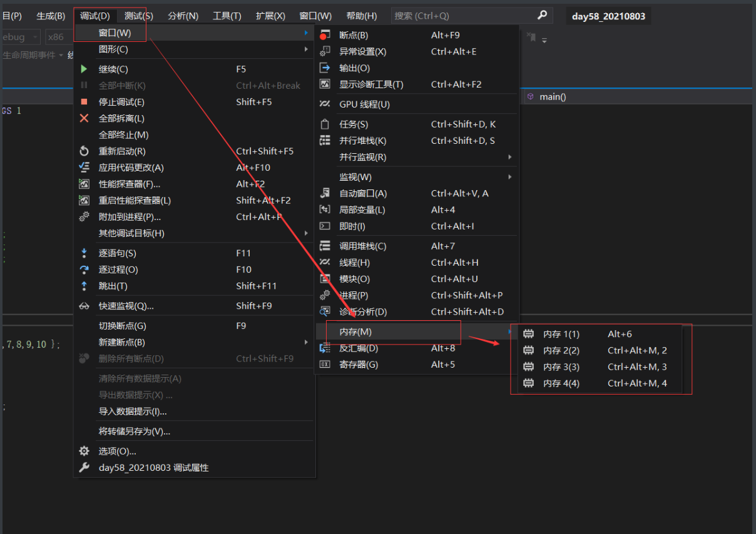Click the Step Over (逐过程) arrow icon

click(84, 270)
